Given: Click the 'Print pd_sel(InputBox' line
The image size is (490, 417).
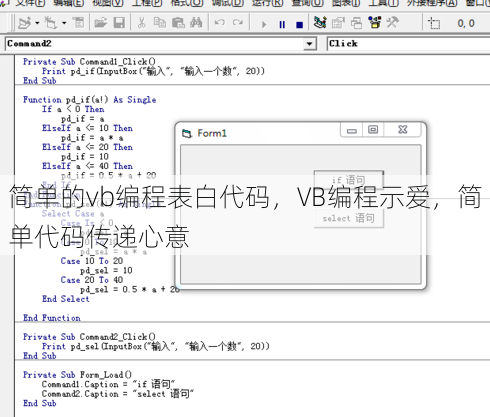Looking at the screenshot, I should 155,347.
